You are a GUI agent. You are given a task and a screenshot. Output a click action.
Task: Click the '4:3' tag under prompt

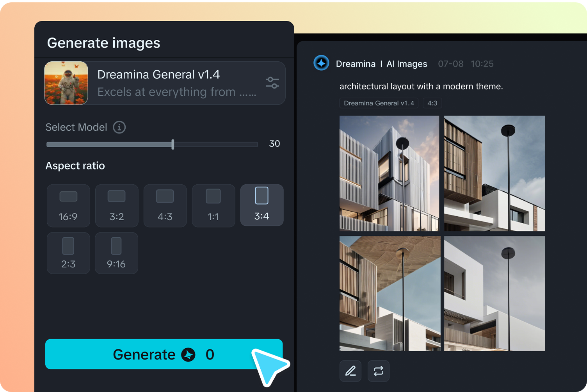[432, 103]
